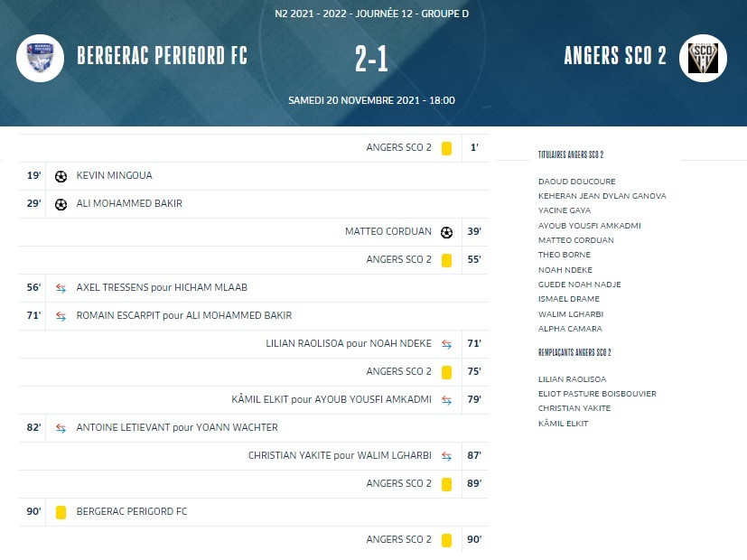Click the Angers SCO club logo
Image resolution: width=747 pixels, height=560 pixels.
[703, 58]
